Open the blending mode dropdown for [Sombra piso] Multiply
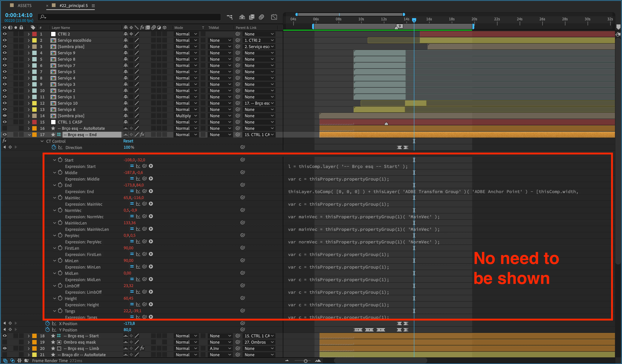Image resolution: width=622 pixels, height=364 pixels. (x=186, y=116)
